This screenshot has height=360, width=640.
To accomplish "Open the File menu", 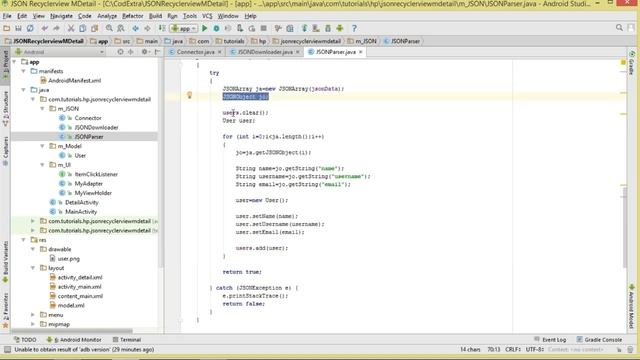I will [7, 16].
